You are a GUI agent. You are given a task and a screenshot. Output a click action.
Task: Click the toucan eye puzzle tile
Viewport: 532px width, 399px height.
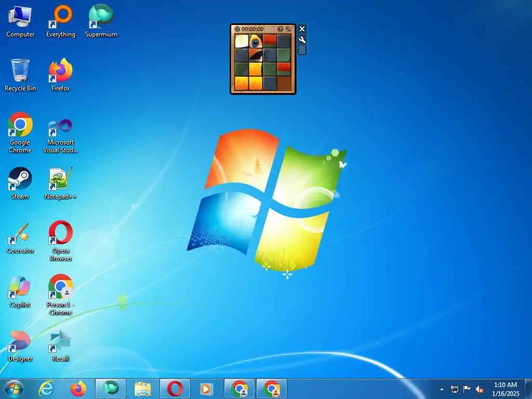point(256,41)
